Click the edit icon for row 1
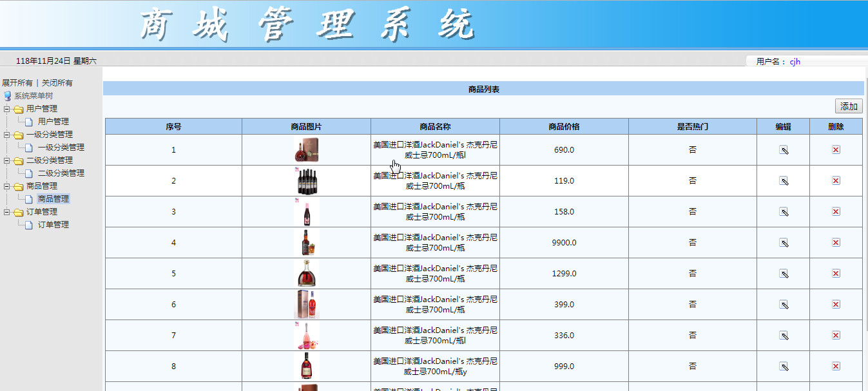The width and height of the screenshot is (868, 391). (x=784, y=150)
